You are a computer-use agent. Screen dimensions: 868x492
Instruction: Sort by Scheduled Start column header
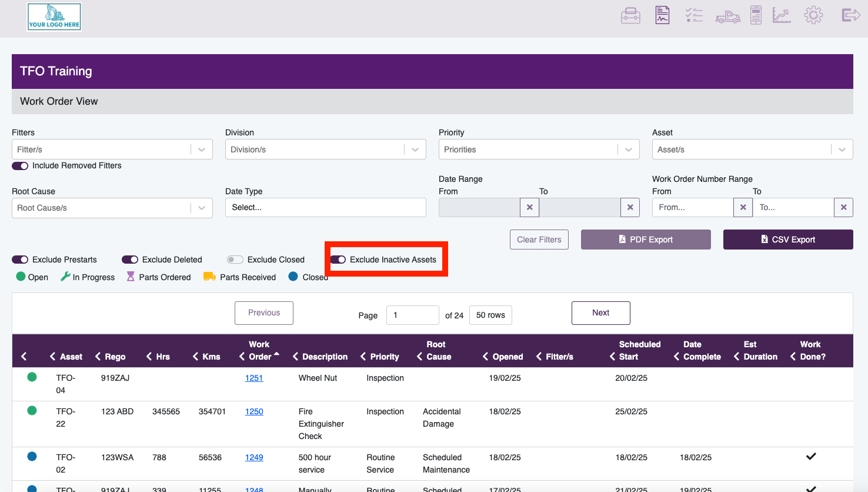(x=639, y=351)
